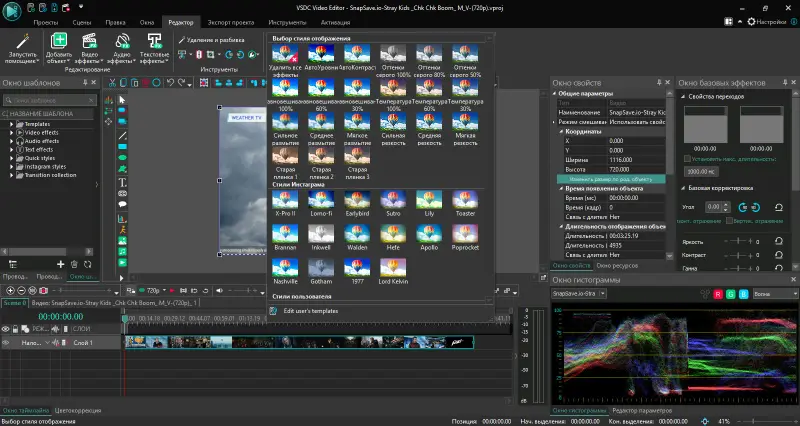Screen dimensions: 800x426
Task: Toggle the all-layers eye icon in timeline header
Action: pos(6,329)
